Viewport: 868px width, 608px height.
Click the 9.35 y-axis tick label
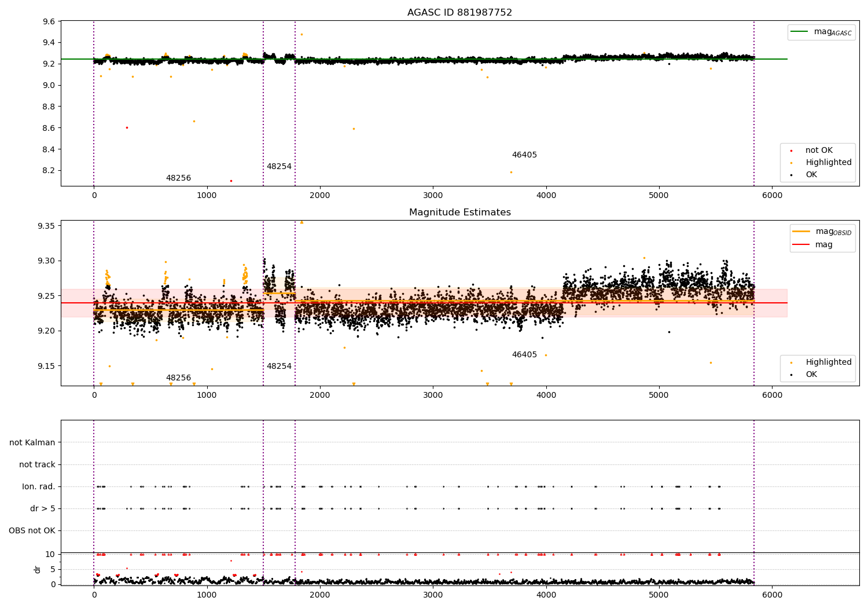pyautogui.click(x=47, y=225)
